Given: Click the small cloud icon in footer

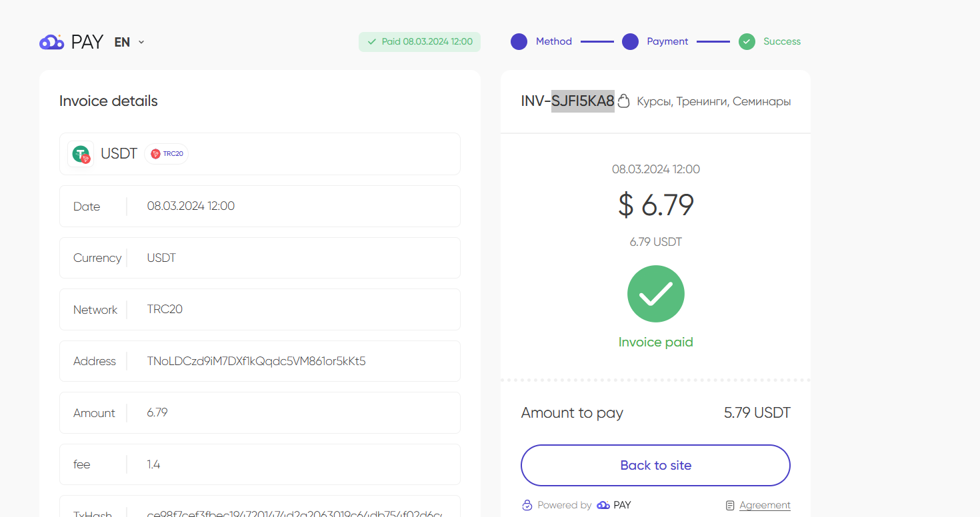Looking at the screenshot, I should (x=603, y=505).
